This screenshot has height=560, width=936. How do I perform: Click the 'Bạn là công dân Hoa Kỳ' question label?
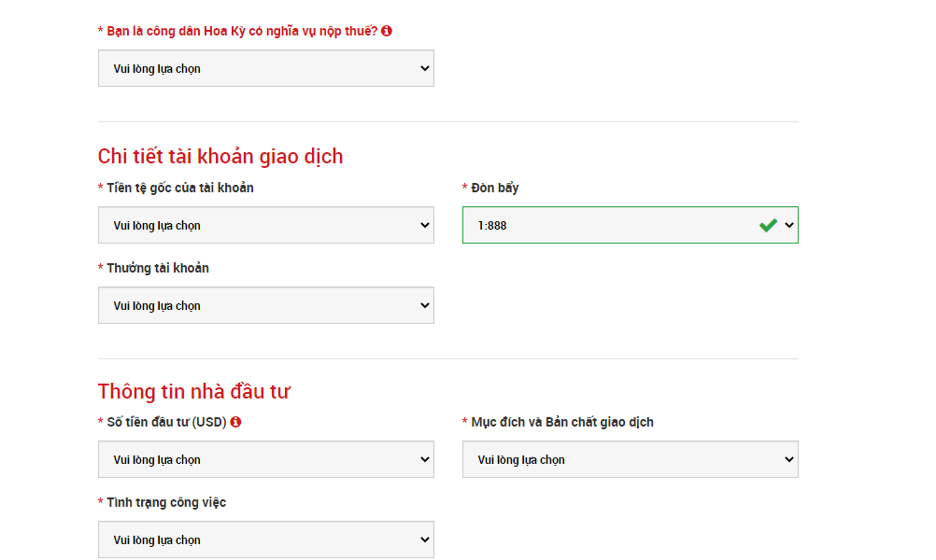pyautogui.click(x=241, y=31)
